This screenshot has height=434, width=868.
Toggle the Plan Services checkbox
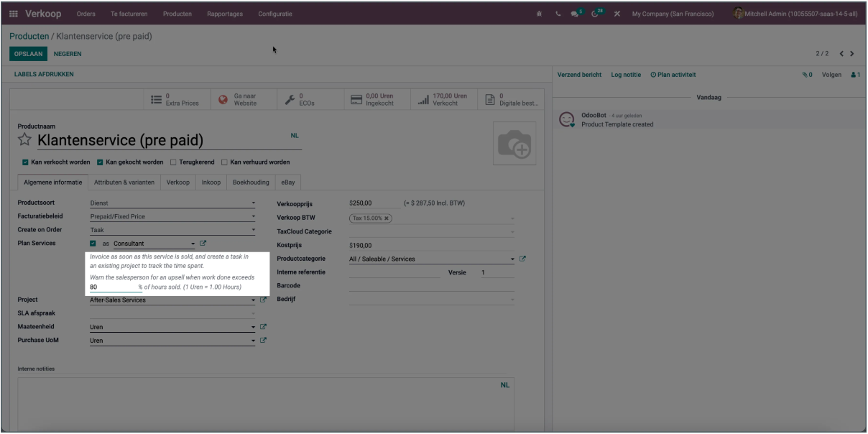point(94,244)
